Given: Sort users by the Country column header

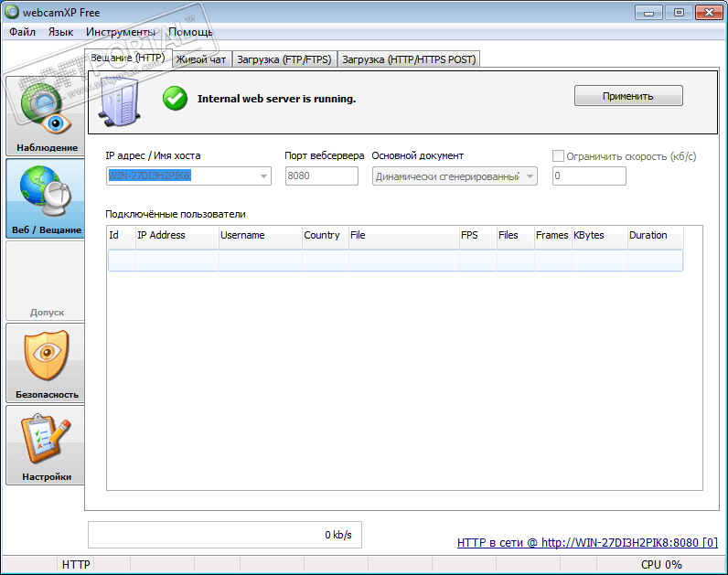Looking at the screenshot, I should click(x=326, y=235).
